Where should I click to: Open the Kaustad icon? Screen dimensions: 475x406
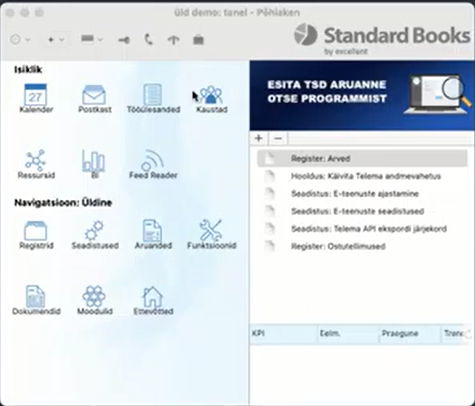point(212,98)
